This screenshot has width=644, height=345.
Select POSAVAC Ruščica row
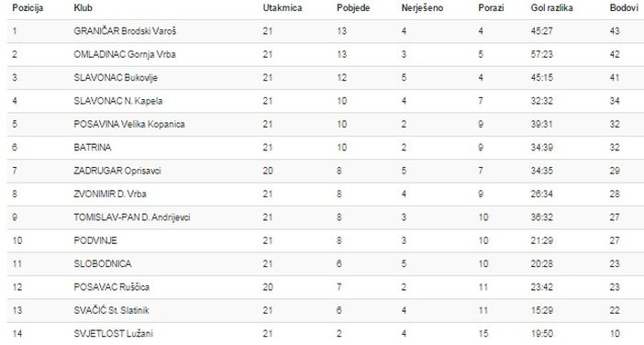tap(326, 287)
